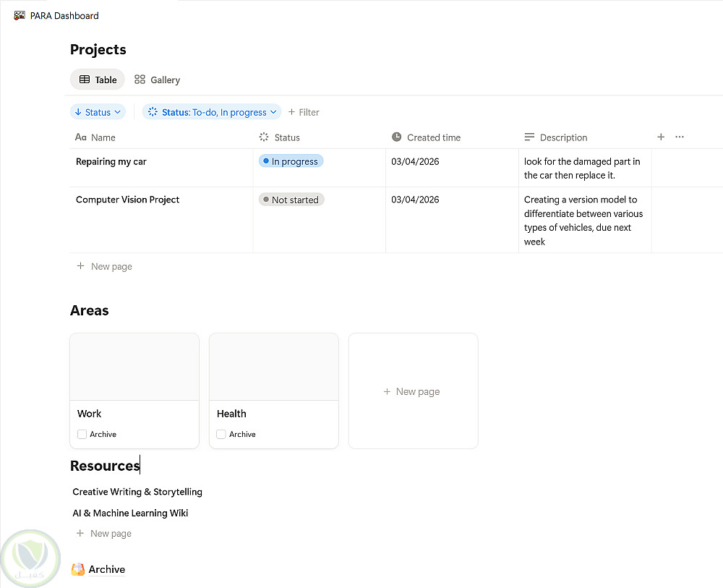Open the Status sort dropdown

tap(98, 112)
